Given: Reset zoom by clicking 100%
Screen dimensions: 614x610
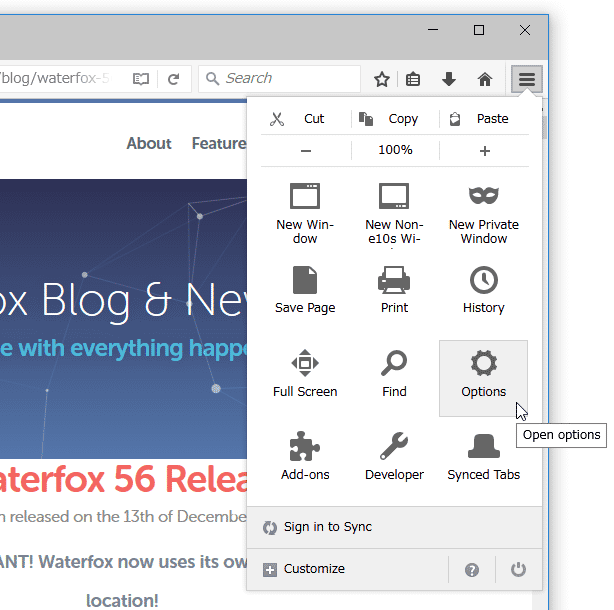Looking at the screenshot, I should 395,150.
